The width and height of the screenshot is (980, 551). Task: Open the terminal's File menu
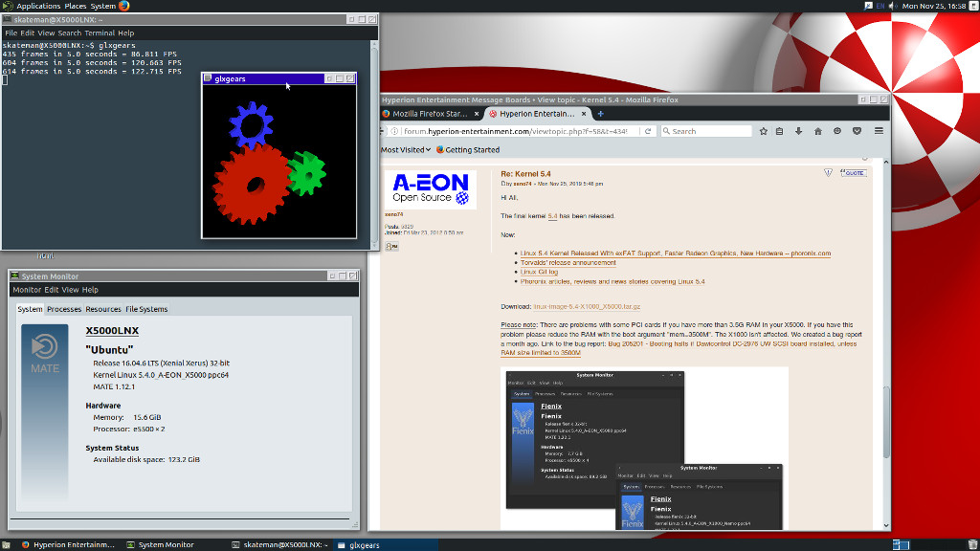tap(11, 33)
